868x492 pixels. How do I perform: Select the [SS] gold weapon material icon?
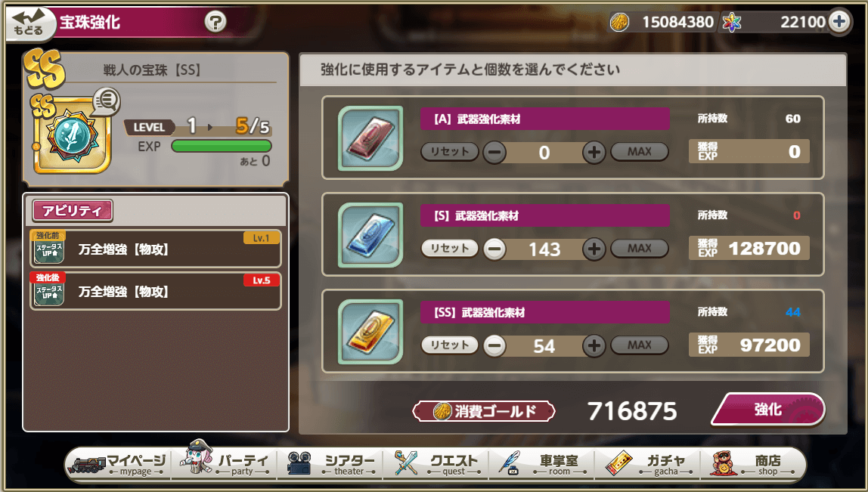(370, 332)
